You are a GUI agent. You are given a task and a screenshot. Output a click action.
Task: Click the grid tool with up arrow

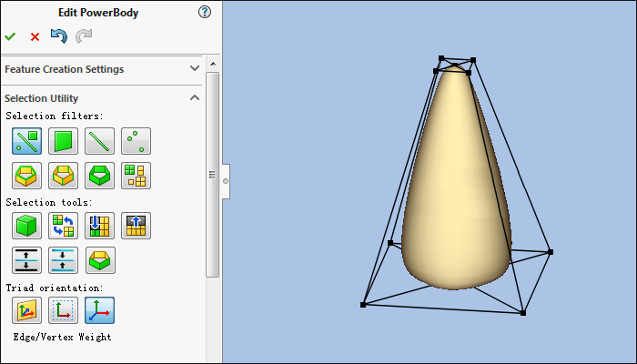136,226
